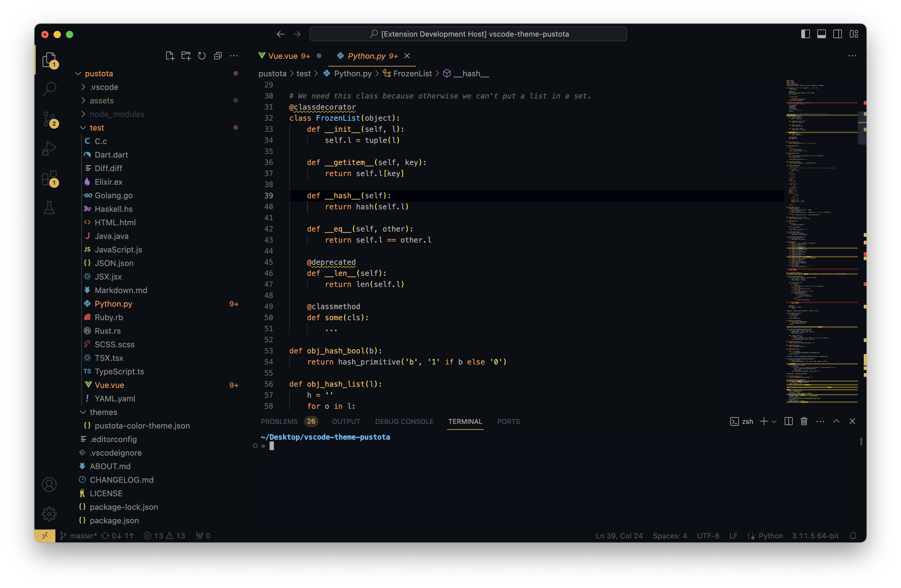This screenshot has height=588, width=901.
Task: Toggle the bottom panel visibility
Action: pos(821,34)
